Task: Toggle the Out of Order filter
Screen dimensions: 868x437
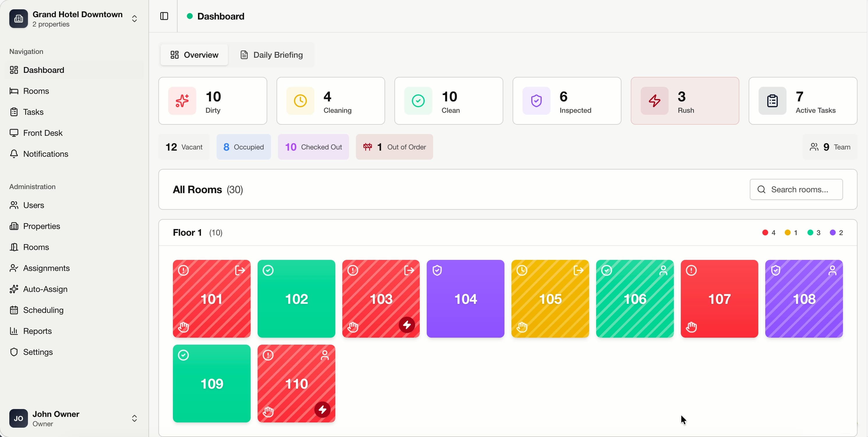Action: [394, 147]
